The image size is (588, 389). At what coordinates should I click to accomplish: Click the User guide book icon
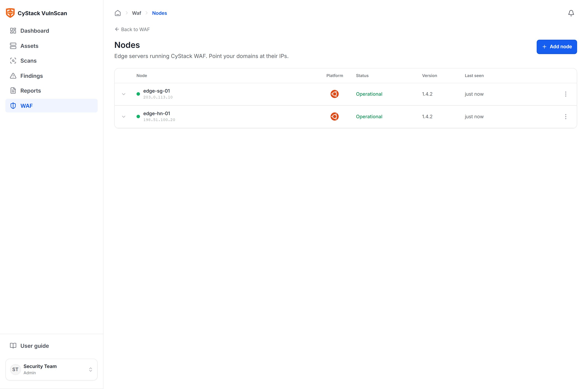point(13,346)
